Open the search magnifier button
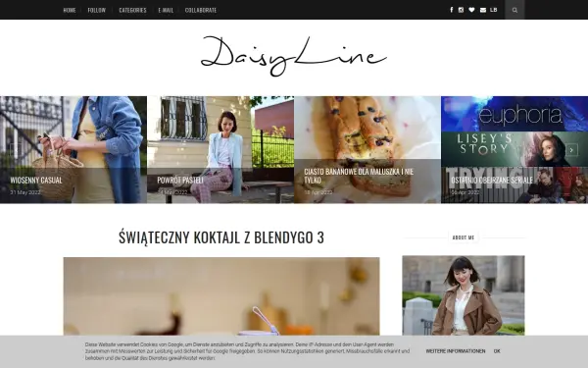 click(x=514, y=10)
